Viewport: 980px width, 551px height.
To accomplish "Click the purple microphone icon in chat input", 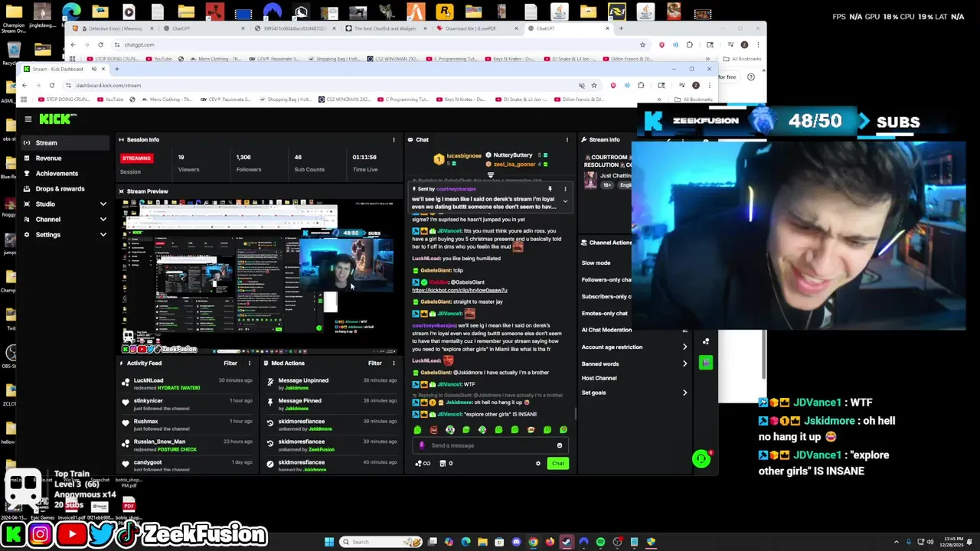I will tap(421, 445).
